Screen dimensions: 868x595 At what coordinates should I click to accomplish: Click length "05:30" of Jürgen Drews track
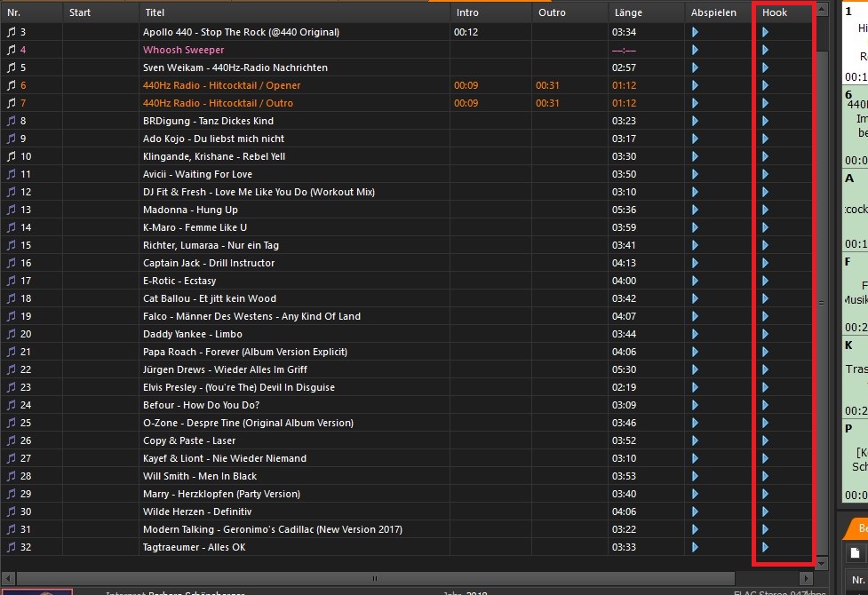click(x=624, y=369)
